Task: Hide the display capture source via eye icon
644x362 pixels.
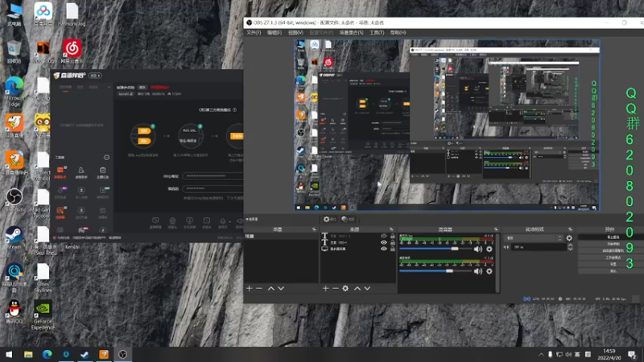Action: pos(384,249)
